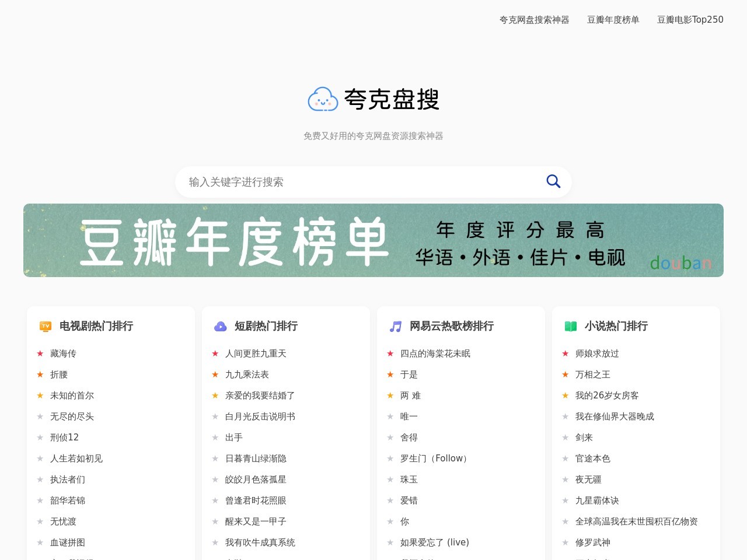Select novel 我在修仙界大器晚成
Screen dimensions: 747x560
coord(615,416)
